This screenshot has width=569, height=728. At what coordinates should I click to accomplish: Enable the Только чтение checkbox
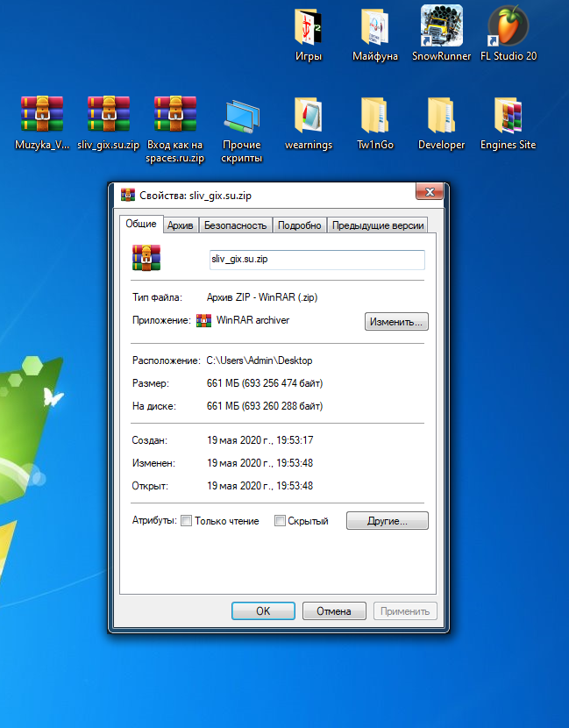[186, 521]
